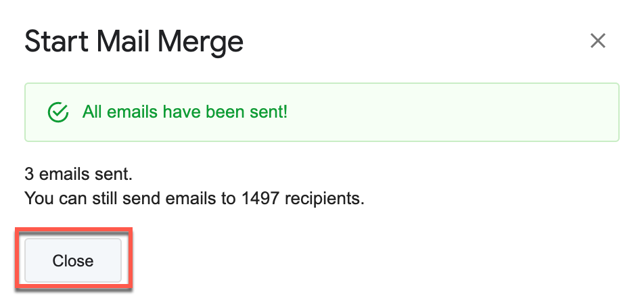Click the X icon to dismiss dialog

(x=597, y=41)
